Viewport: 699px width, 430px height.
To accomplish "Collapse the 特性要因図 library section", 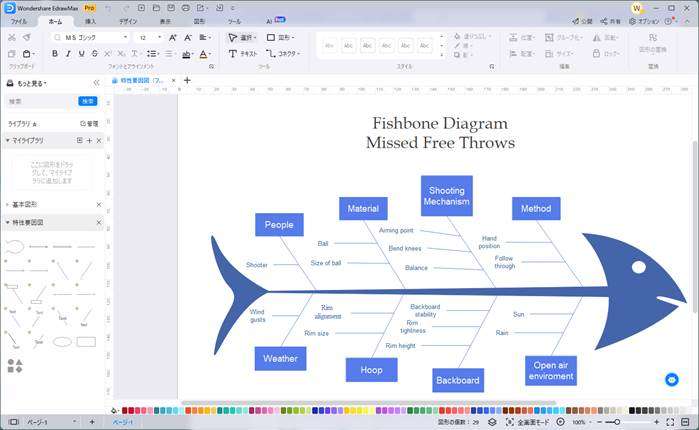I will pyautogui.click(x=8, y=222).
